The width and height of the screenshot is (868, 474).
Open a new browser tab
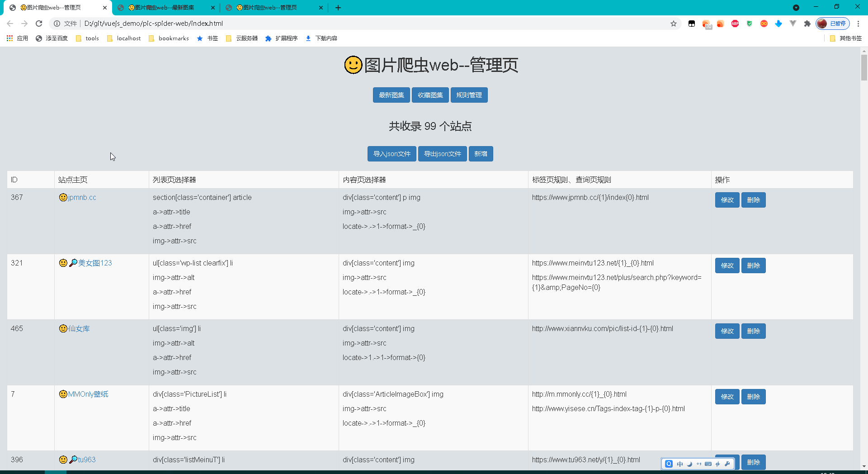[x=338, y=8]
